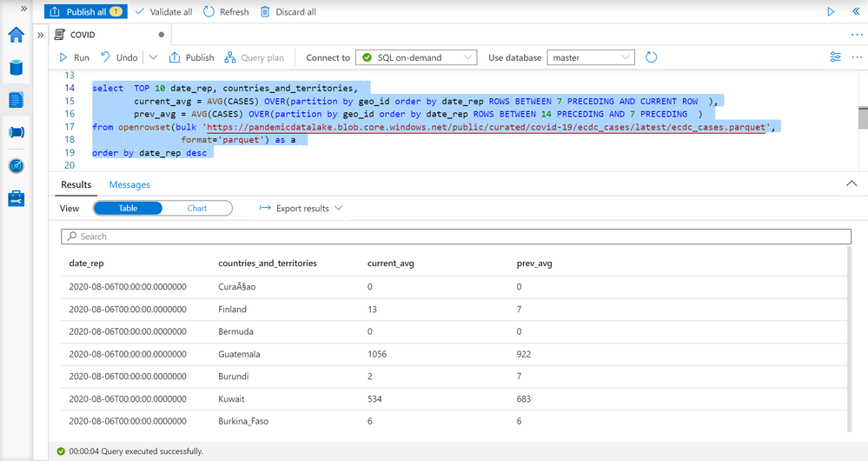Screen dimensions: 868x461
Task: Expand the resource explorer pane
Action: click(41, 35)
